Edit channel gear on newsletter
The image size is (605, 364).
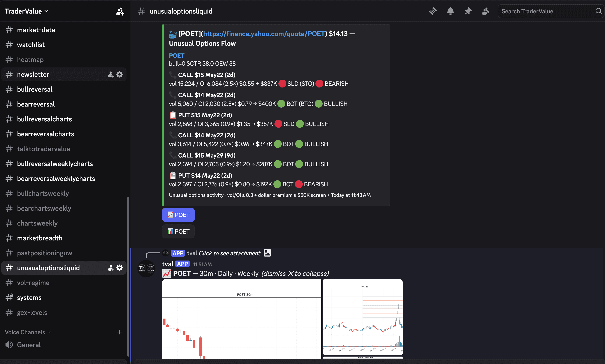coord(120,74)
